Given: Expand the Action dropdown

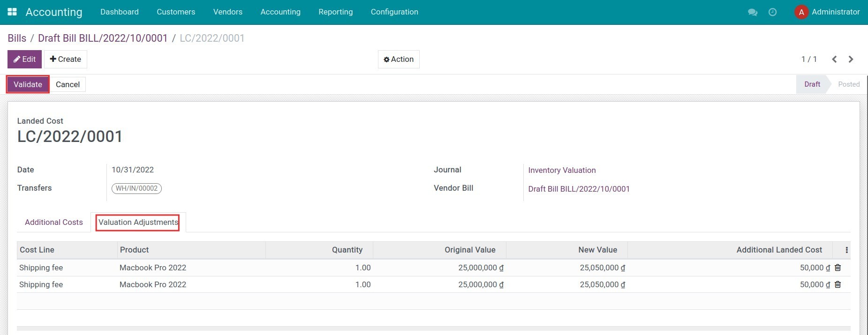Looking at the screenshot, I should [399, 59].
